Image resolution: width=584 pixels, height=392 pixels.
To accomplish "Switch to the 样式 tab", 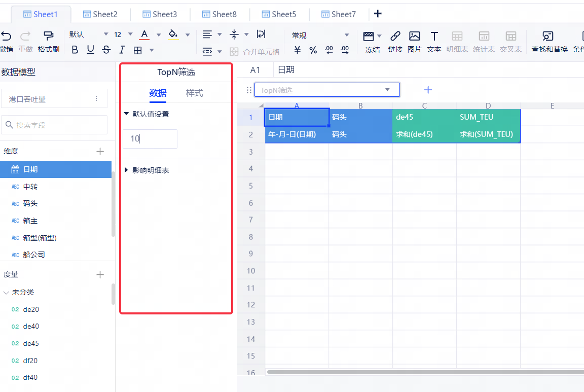I will [194, 93].
